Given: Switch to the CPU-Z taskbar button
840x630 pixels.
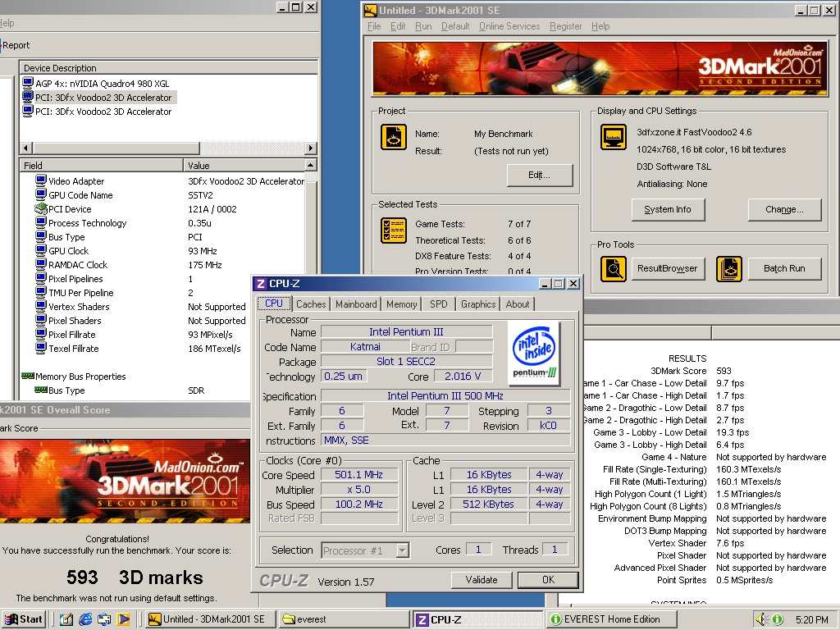Looking at the screenshot, I should click(x=478, y=619).
